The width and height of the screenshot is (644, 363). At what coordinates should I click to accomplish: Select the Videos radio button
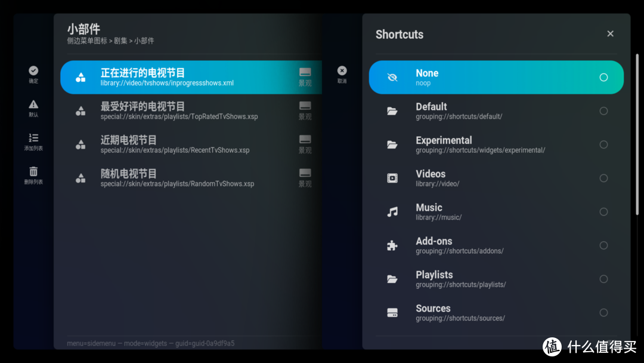[x=603, y=178]
